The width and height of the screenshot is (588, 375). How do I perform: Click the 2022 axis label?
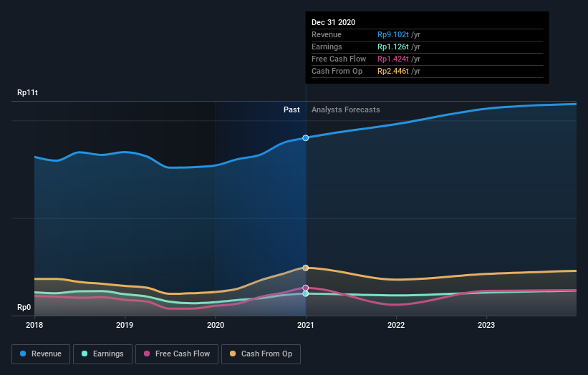[x=396, y=325]
